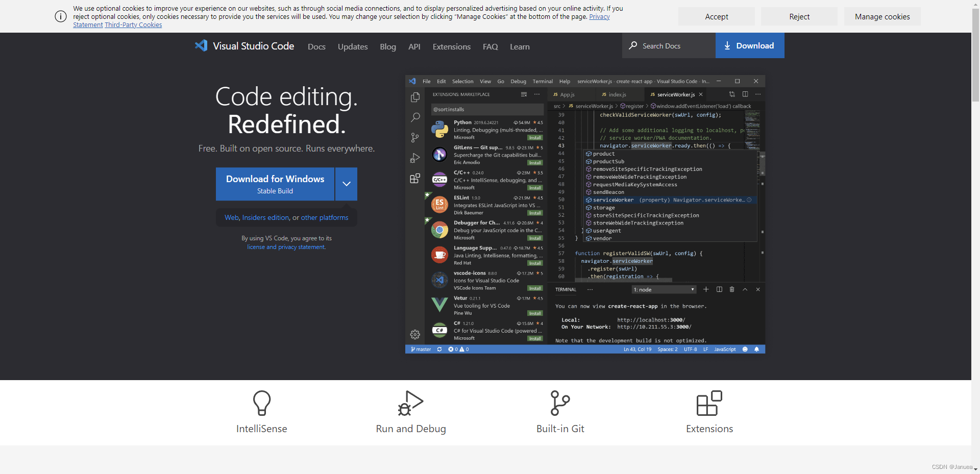The height and width of the screenshot is (474, 980).
Task: Open the Third-Party Cookies link
Action: click(133, 24)
